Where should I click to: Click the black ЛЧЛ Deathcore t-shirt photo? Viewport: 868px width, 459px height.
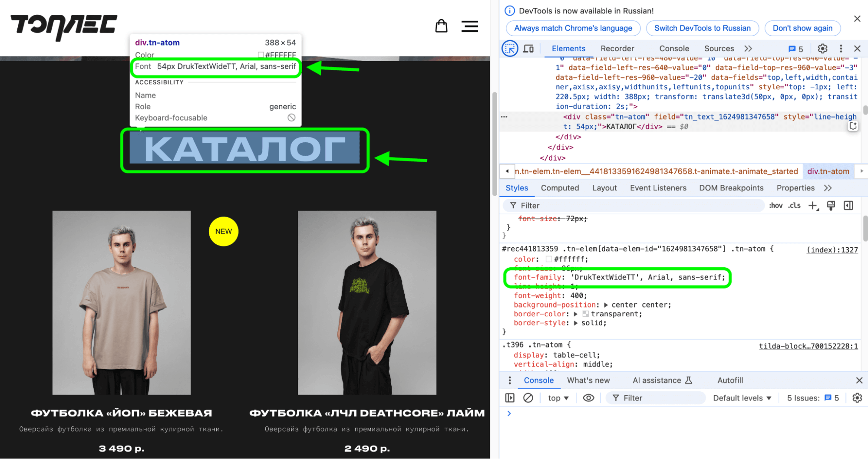367,302
